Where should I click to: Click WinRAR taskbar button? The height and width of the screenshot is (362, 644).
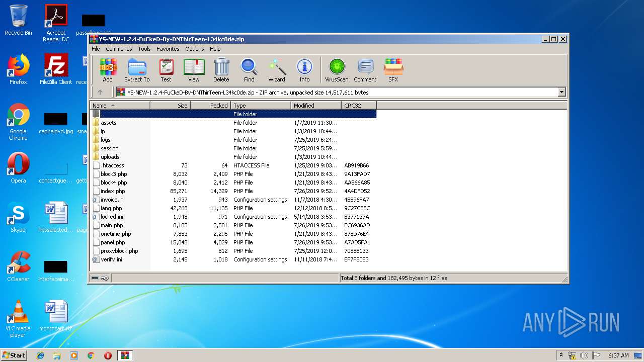pos(125,355)
